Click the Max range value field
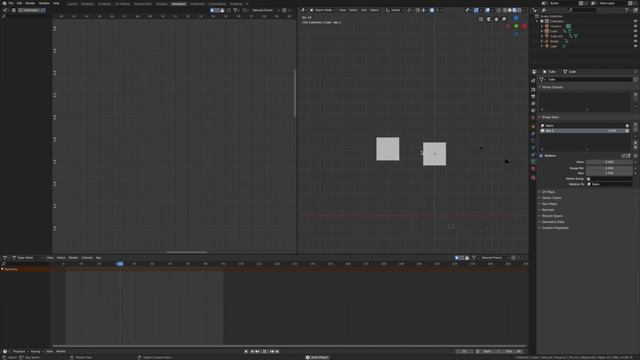This screenshot has width=640, height=360. click(609, 173)
